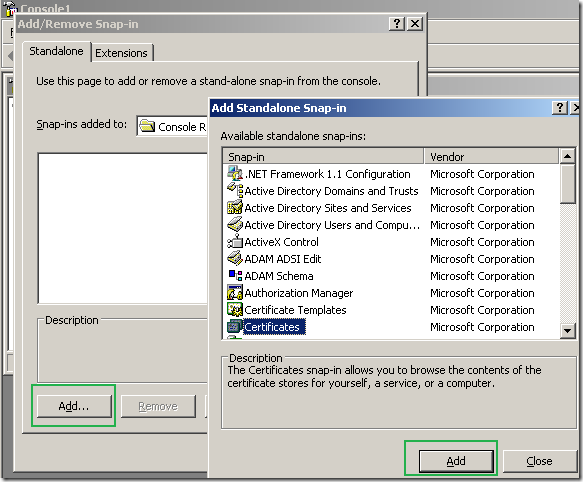Click the snap-in list scroll down arrow
The image size is (583, 482).
click(x=567, y=330)
